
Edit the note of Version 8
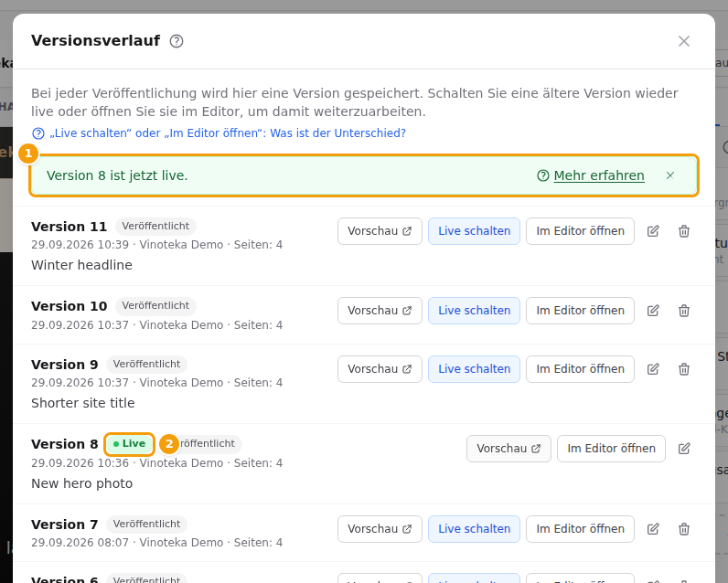click(683, 449)
